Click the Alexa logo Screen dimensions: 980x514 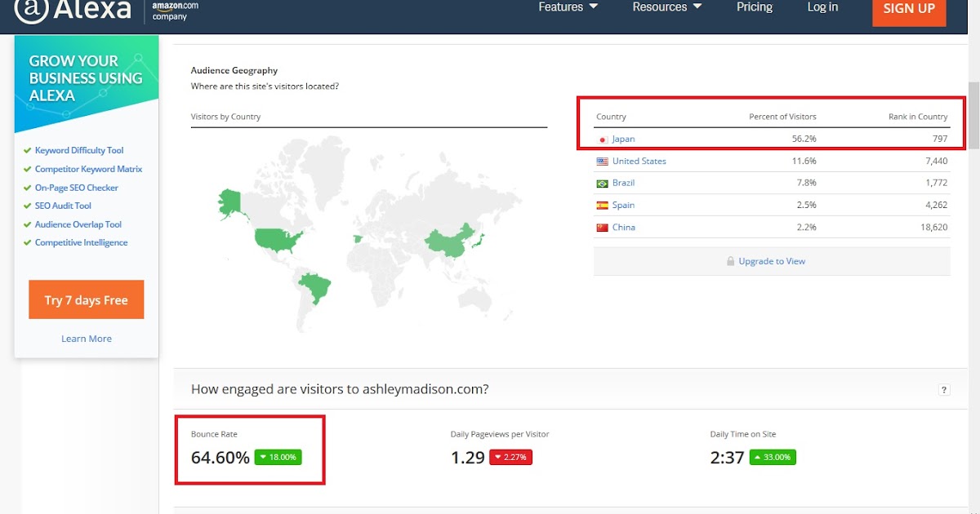tap(73, 10)
